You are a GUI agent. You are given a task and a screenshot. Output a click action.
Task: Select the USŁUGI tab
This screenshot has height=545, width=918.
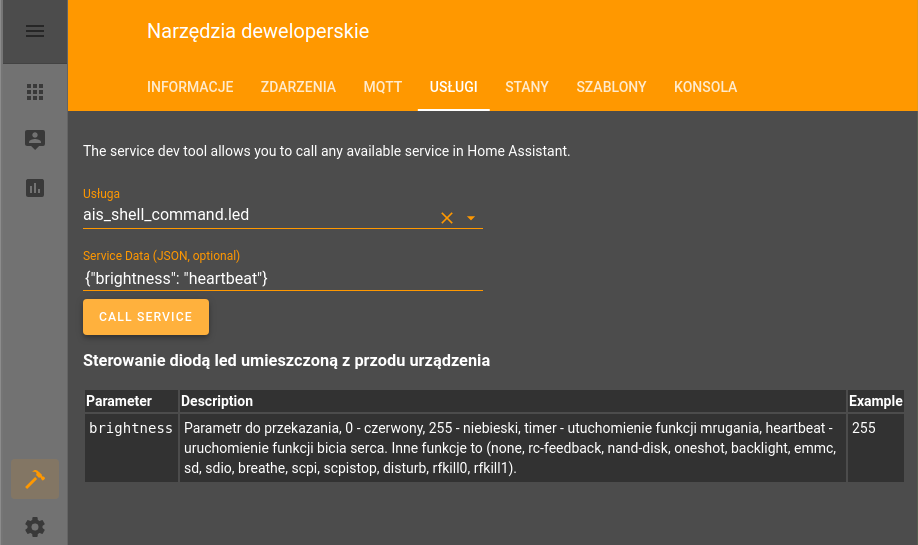[454, 87]
